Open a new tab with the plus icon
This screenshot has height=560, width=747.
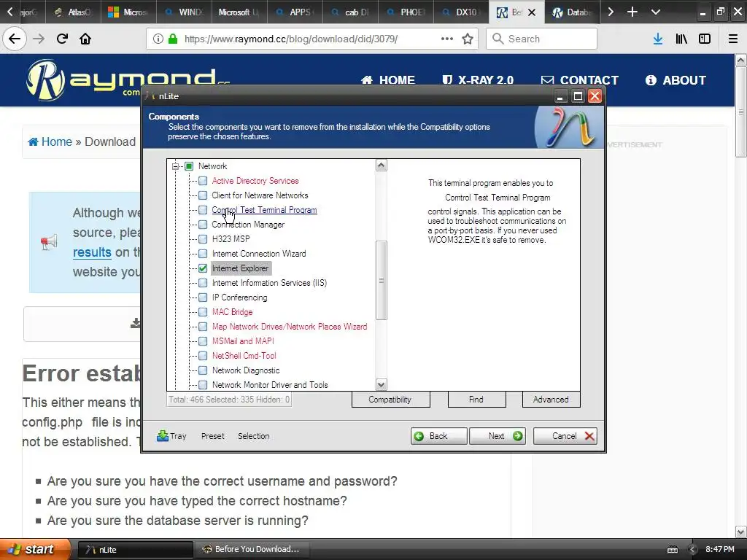(x=632, y=12)
